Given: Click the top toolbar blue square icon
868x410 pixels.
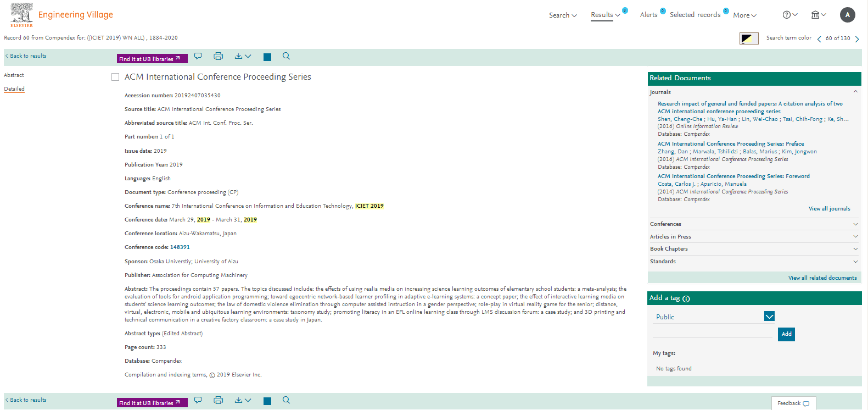Looking at the screenshot, I should tap(267, 57).
